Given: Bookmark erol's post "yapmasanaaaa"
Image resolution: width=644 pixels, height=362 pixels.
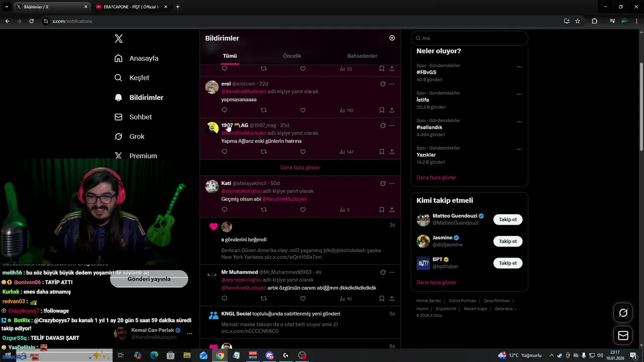Looking at the screenshot, I should (382, 110).
